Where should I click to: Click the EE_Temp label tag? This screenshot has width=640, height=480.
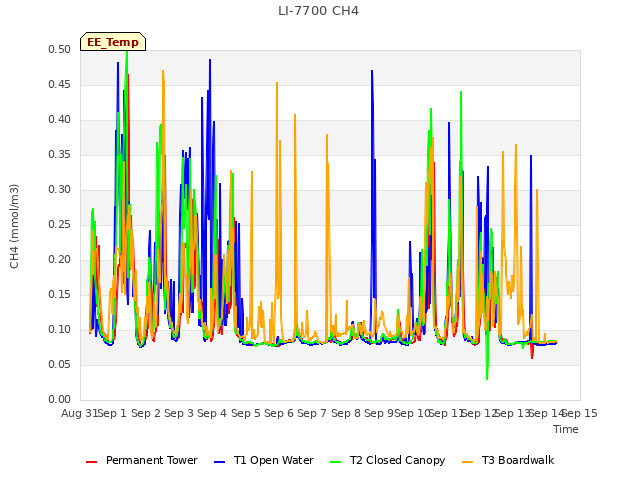113,42
